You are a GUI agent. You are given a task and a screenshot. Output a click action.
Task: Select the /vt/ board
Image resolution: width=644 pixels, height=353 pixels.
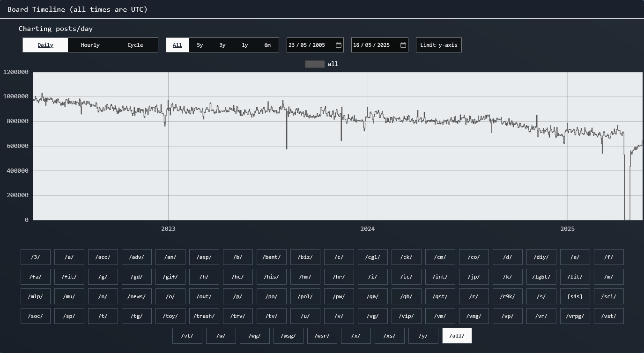187,336
